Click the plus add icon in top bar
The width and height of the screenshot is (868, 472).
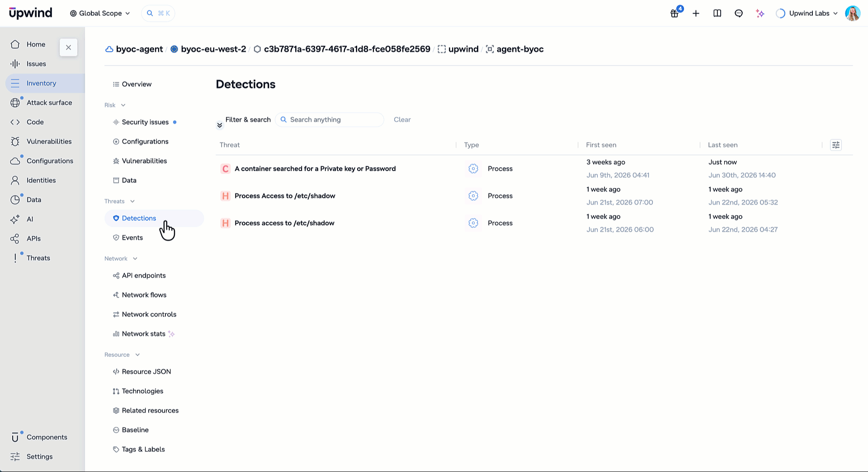click(696, 14)
